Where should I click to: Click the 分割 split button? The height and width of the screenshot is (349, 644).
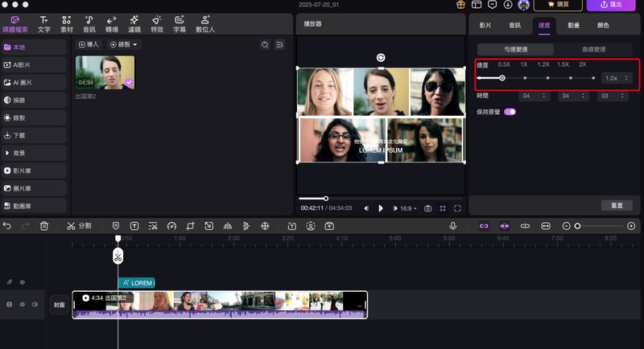click(x=79, y=226)
